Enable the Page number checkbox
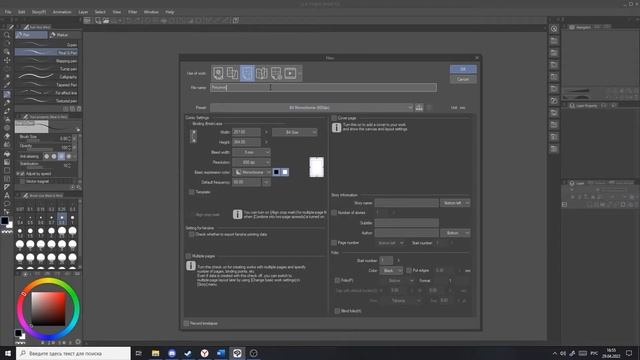Screen dimensions: 640x360 (x=334, y=243)
